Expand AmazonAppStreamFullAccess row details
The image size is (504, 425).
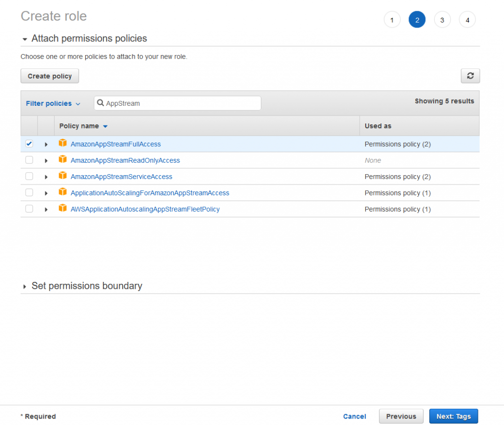(46, 145)
